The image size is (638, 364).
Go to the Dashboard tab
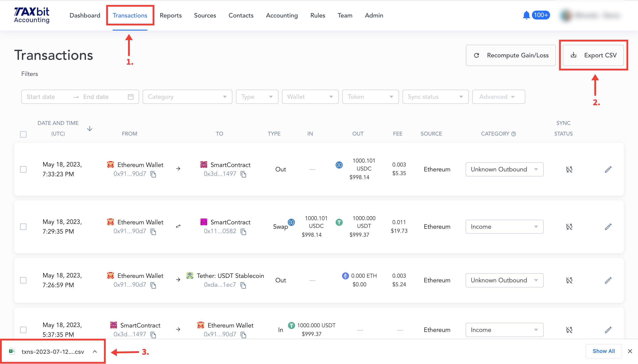85,15
